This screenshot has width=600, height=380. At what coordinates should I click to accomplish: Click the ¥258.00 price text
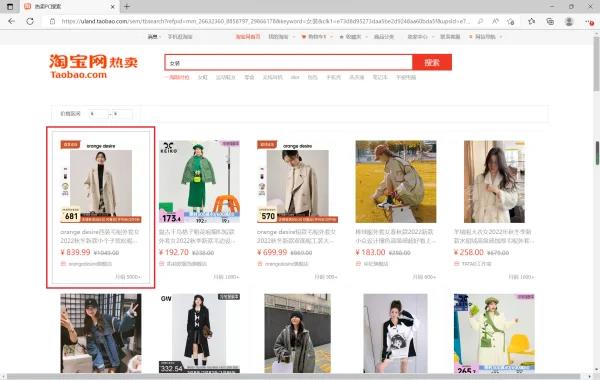(x=468, y=253)
